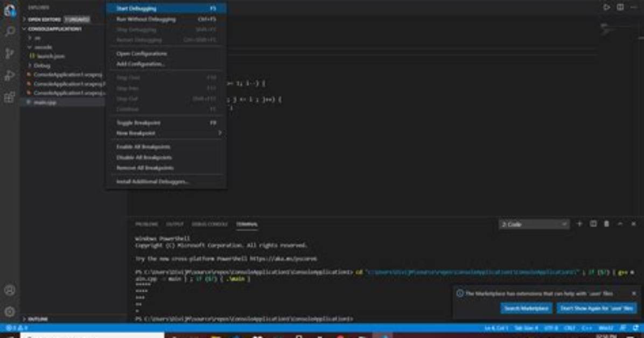Click Ln 6, Col 1 in status bar

tap(496, 328)
